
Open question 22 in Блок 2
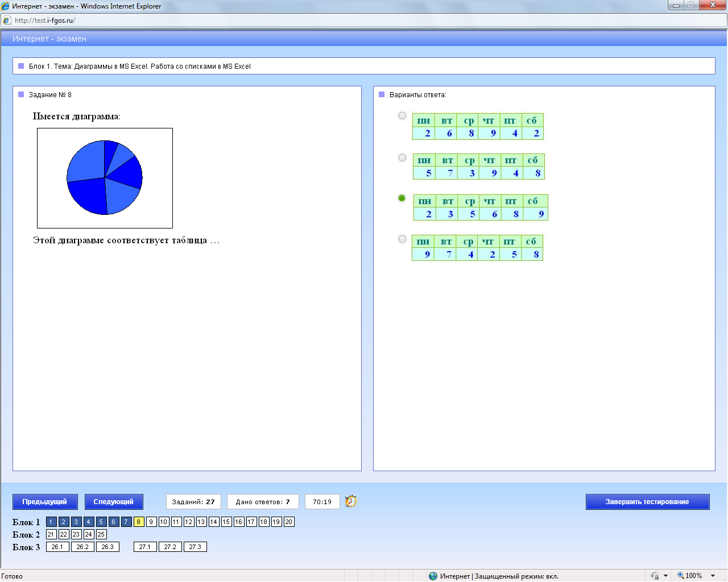point(64,534)
